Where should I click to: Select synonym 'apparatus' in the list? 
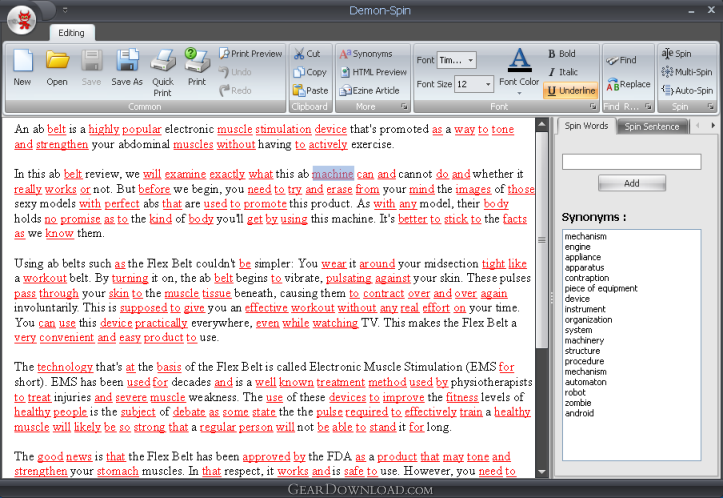coord(584,267)
